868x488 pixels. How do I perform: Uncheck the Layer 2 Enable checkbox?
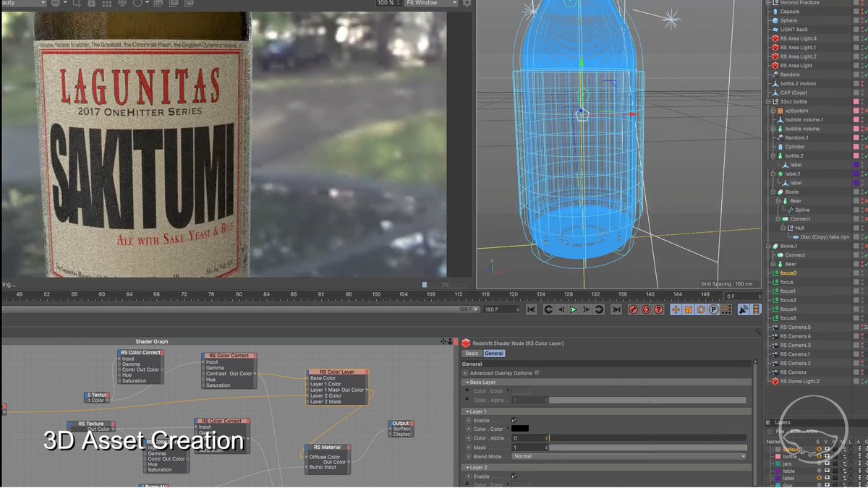click(514, 476)
